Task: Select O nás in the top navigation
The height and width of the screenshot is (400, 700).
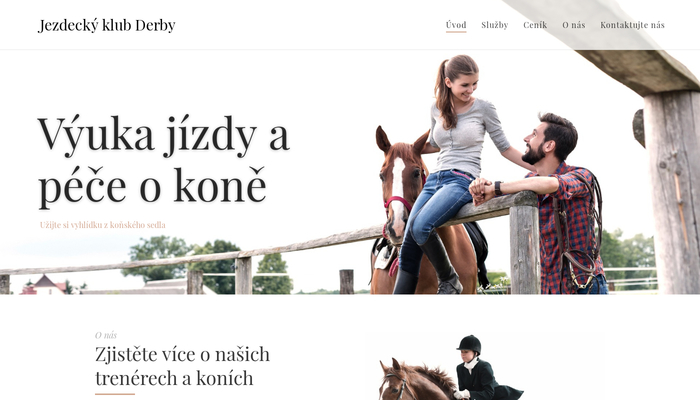Action: pyautogui.click(x=573, y=25)
